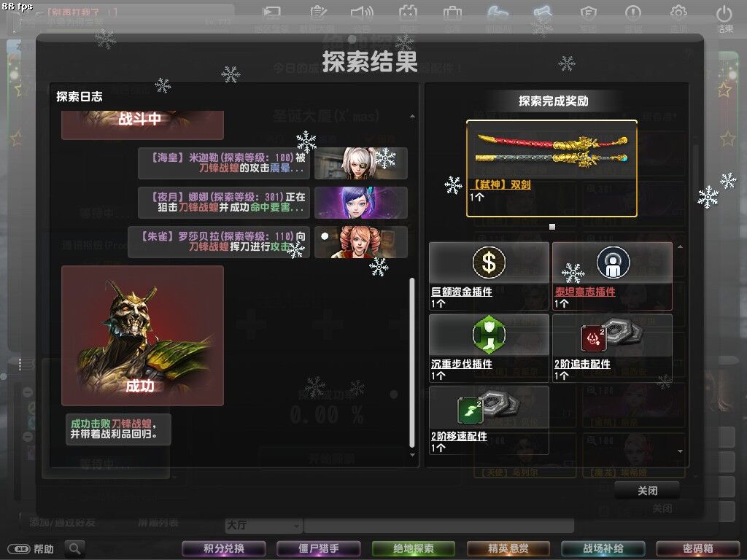Click the 沉重步伐插件 green boots icon
The width and height of the screenshot is (747, 560).
(x=489, y=334)
